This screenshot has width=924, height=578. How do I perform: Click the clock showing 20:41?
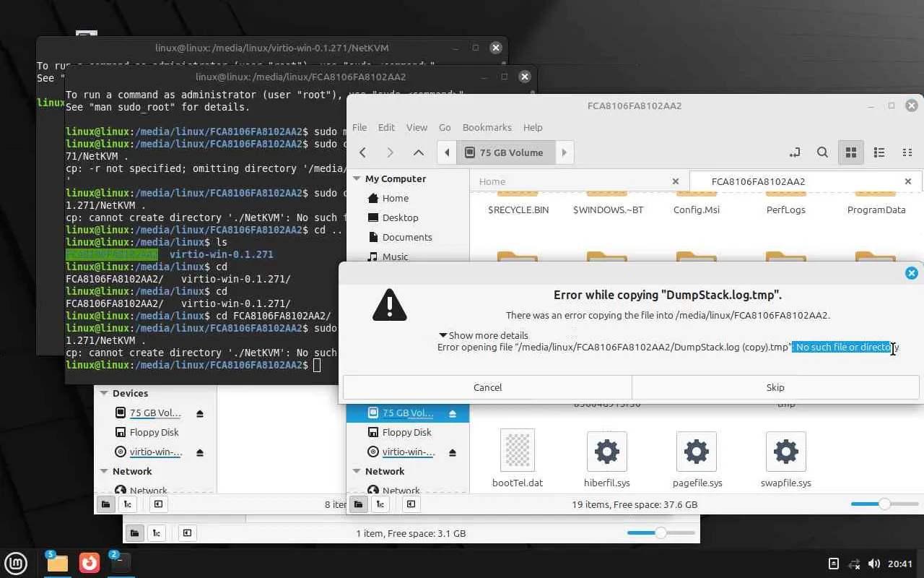(x=901, y=564)
